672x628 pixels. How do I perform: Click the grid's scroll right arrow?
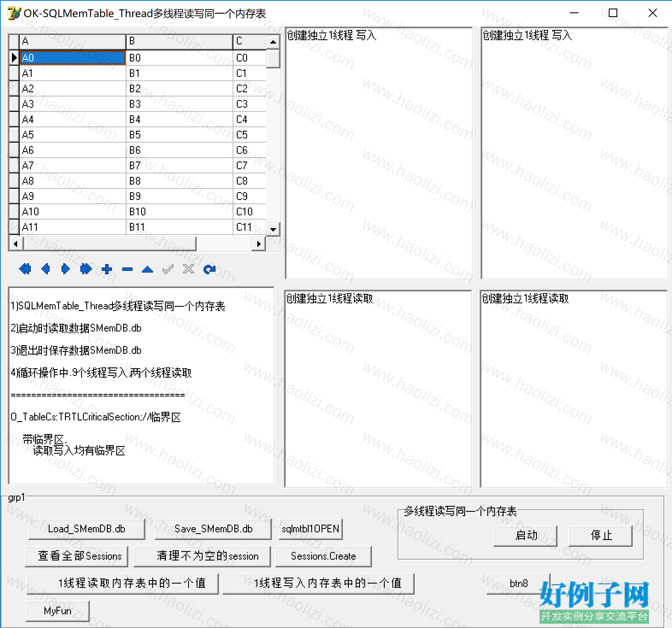[259, 244]
